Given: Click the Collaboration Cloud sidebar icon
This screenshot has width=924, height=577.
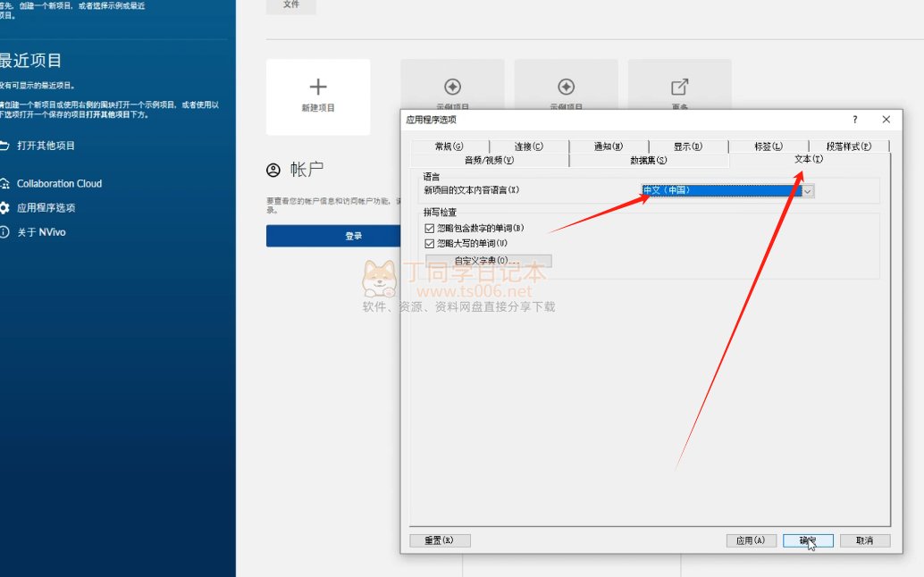Looking at the screenshot, I should [x=4, y=184].
